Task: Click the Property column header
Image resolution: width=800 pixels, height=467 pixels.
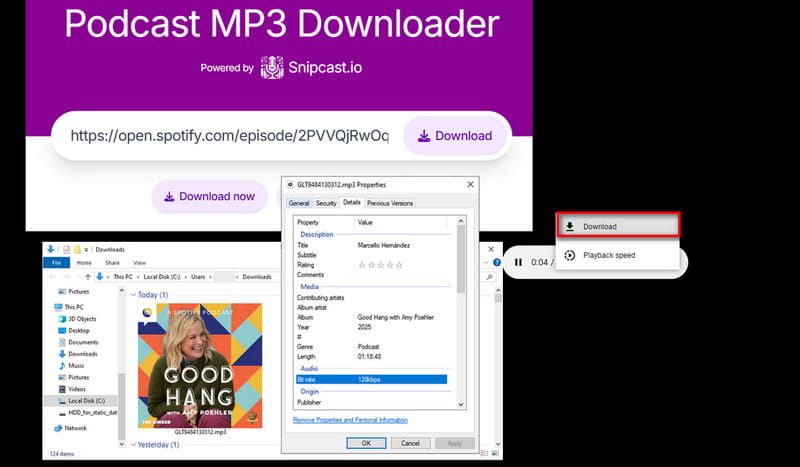Action: tap(308, 223)
